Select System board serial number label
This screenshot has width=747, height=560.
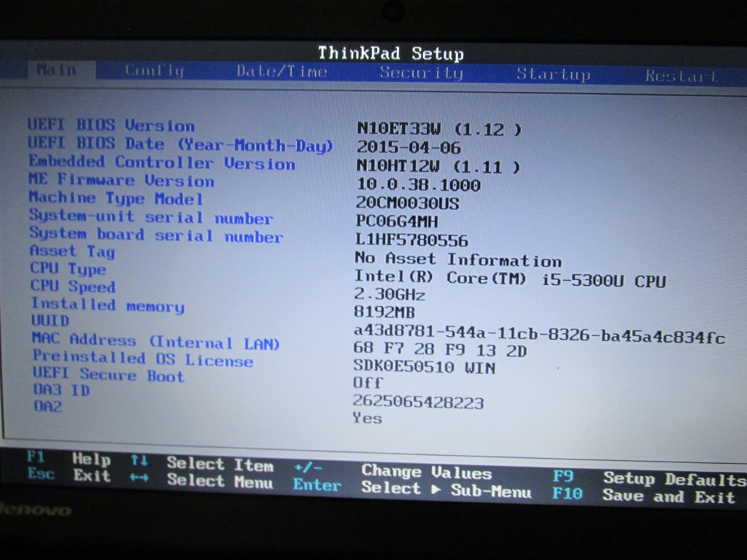156,235
